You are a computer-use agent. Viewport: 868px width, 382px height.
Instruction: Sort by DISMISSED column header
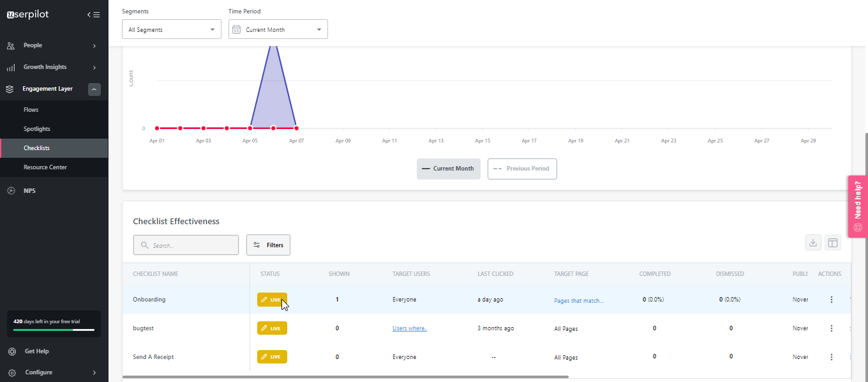click(730, 274)
